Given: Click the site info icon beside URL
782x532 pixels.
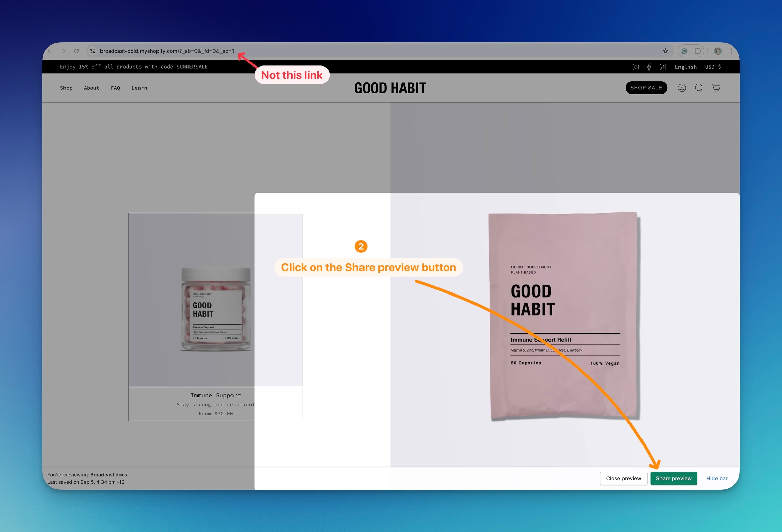Looking at the screenshot, I should 92,51.
